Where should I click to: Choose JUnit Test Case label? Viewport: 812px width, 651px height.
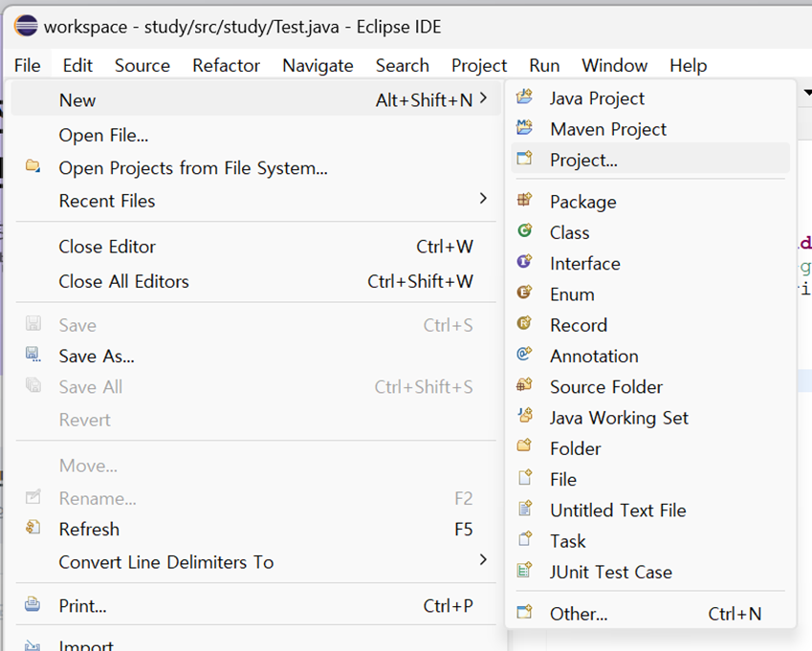[x=611, y=572]
